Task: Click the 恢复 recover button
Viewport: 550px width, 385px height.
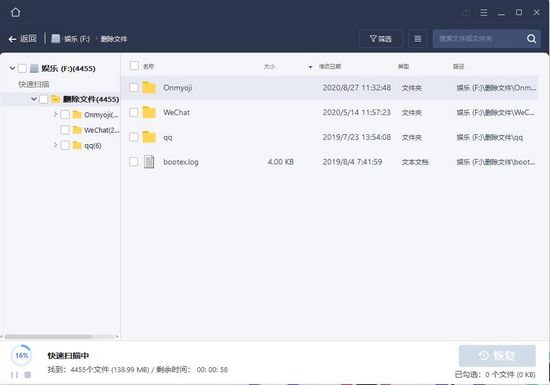Action: click(x=497, y=356)
